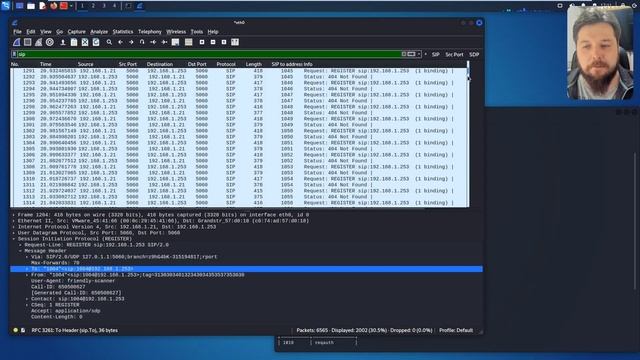Image resolution: width=640 pixels, height=360 pixels.
Task: Click into the sip display filter field
Action: tap(208, 54)
